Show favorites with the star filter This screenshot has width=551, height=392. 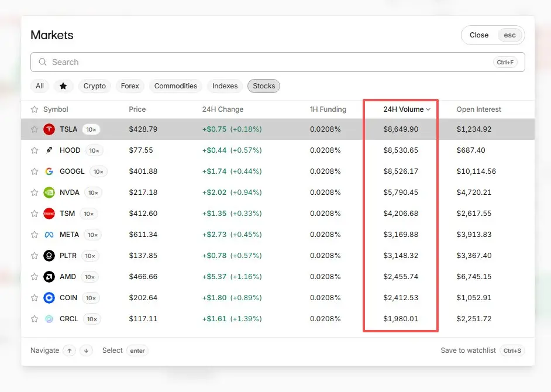[63, 86]
